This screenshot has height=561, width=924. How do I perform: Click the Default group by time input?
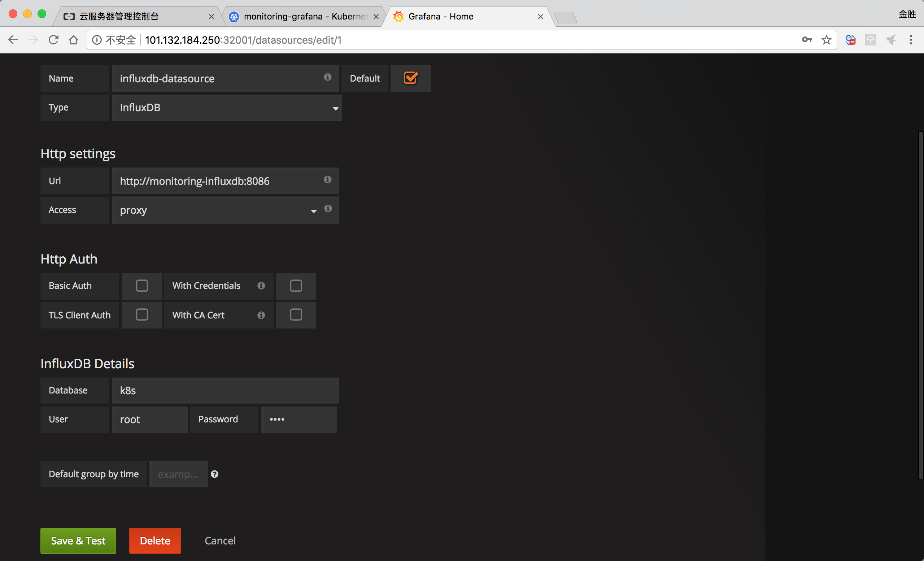pyautogui.click(x=179, y=474)
